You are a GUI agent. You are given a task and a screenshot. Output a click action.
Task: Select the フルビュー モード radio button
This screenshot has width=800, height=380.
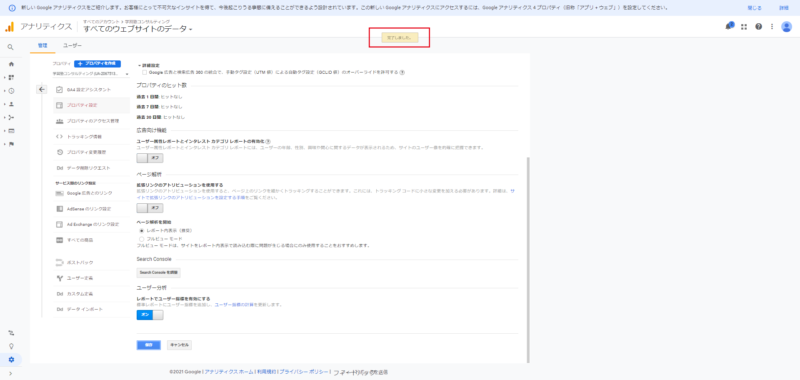[x=141, y=238]
